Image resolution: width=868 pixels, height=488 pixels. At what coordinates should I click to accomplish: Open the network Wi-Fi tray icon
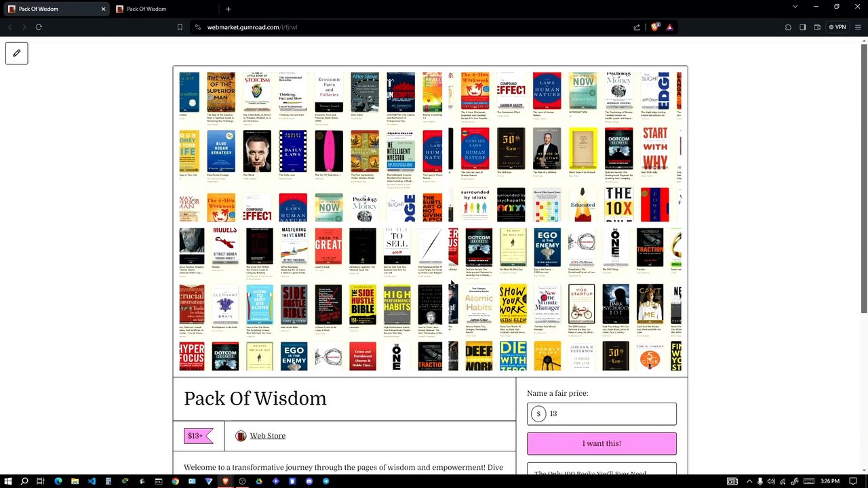tap(783, 481)
